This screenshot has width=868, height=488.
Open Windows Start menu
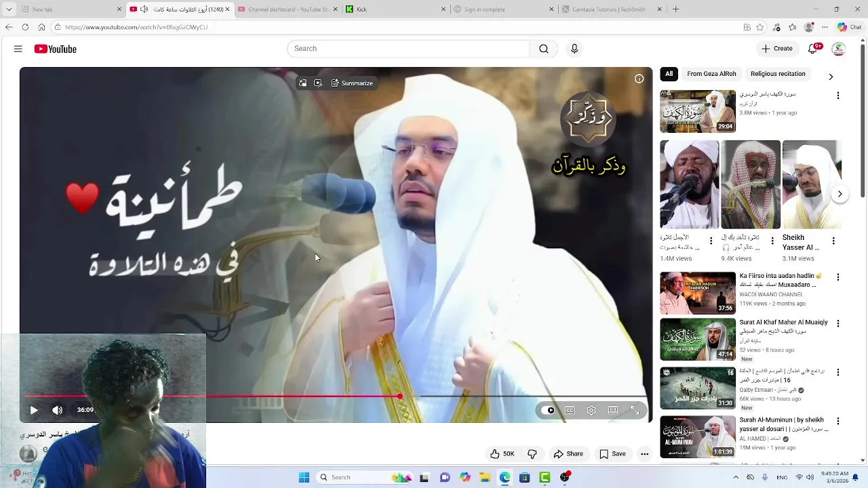click(304, 477)
